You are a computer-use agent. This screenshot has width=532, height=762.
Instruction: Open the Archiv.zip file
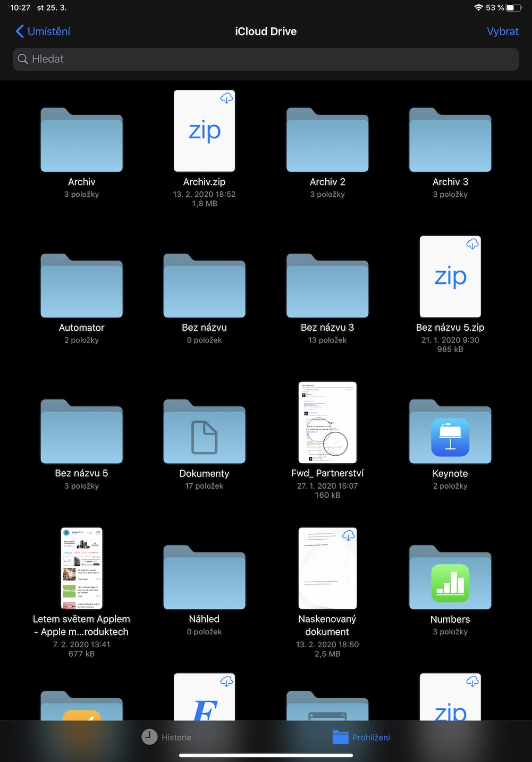tap(205, 131)
